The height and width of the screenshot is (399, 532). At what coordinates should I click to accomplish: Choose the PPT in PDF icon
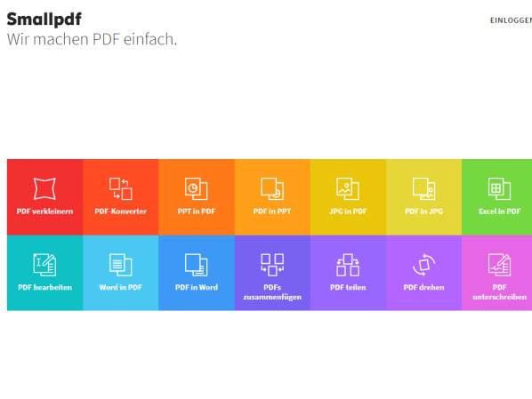[x=196, y=188]
